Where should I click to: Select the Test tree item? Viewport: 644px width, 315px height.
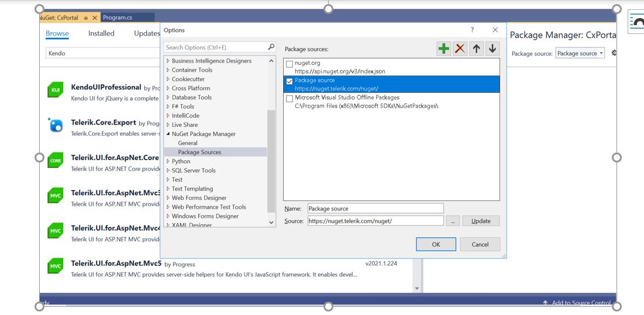pos(177,179)
